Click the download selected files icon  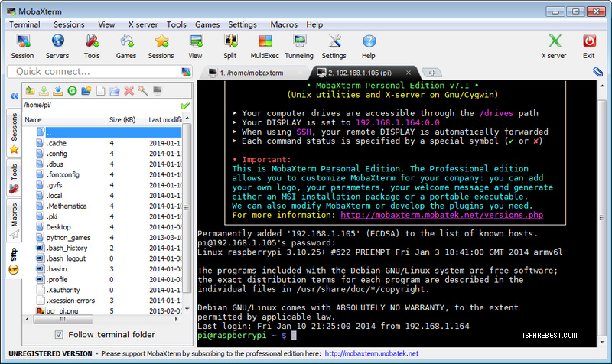click(44, 91)
